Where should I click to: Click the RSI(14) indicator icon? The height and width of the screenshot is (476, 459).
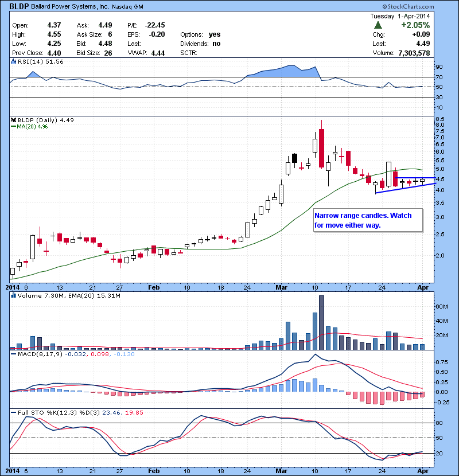tap(13, 61)
